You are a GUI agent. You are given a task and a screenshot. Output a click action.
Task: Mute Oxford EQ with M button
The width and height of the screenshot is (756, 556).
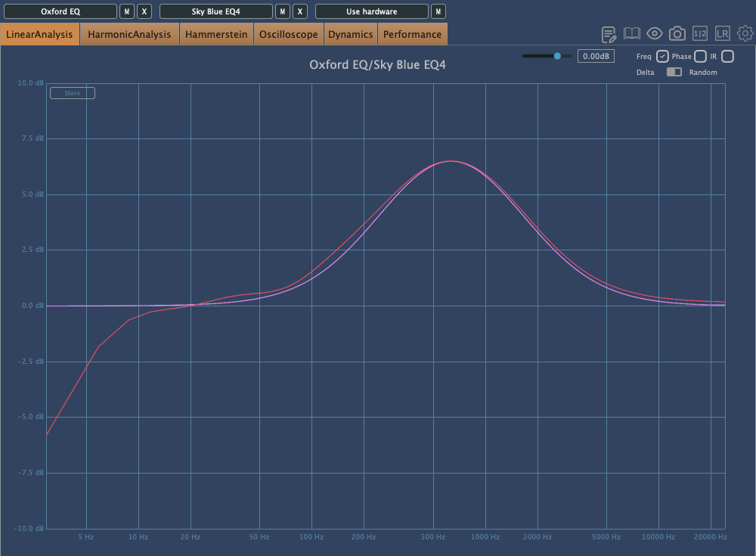click(x=127, y=11)
